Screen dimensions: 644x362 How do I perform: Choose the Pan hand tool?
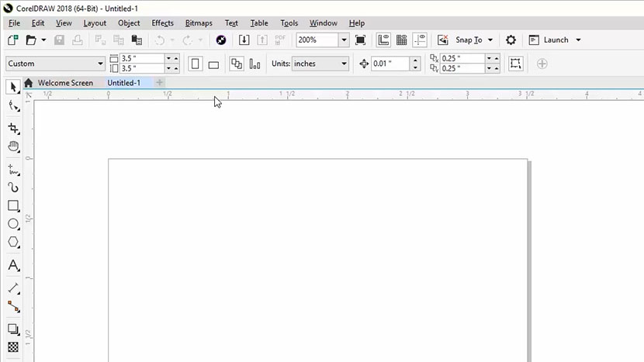pos(13,147)
